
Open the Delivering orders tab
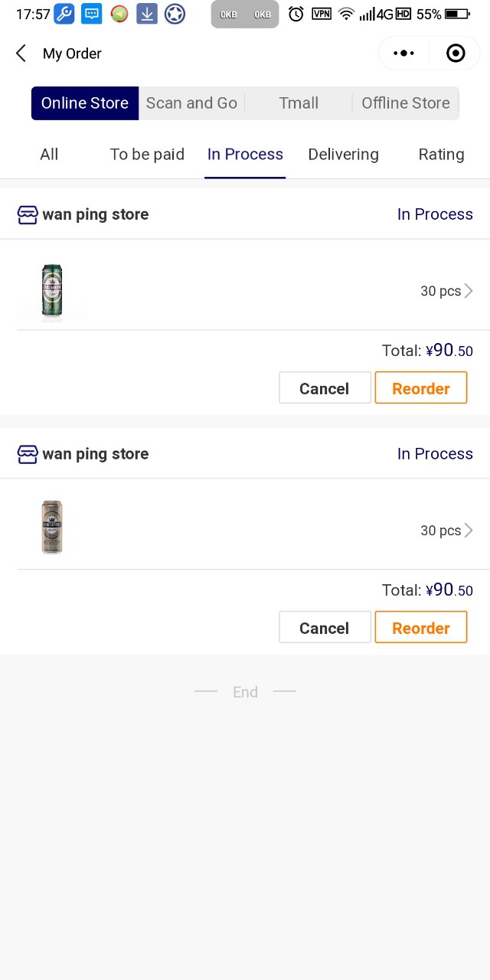tap(343, 155)
